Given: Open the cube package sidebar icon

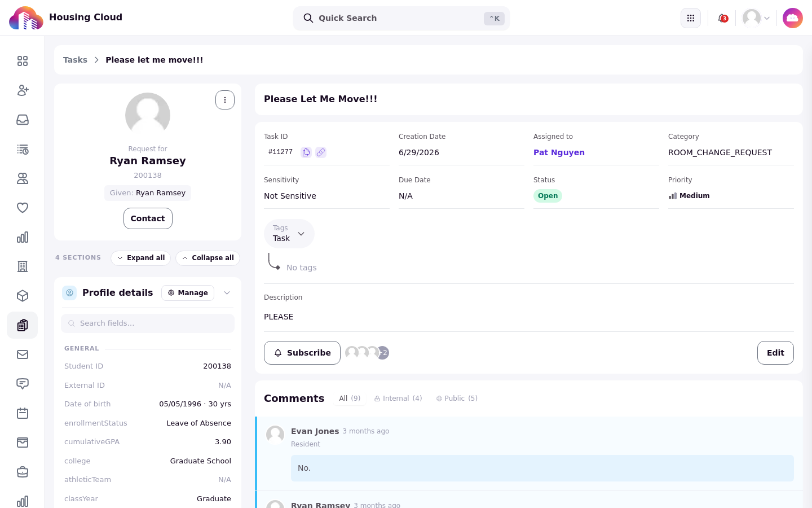Looking at the screenshot, I should tap(23, 296).
